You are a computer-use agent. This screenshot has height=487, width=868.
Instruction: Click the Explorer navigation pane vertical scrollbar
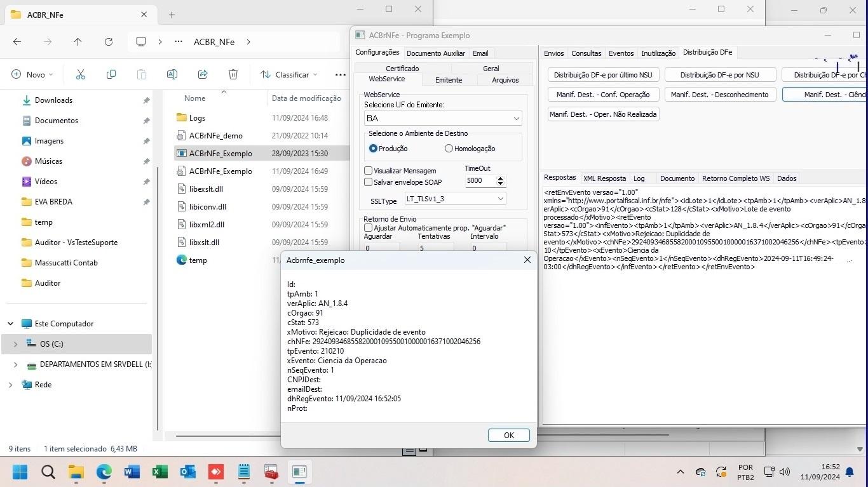click(x=158, y=298)
